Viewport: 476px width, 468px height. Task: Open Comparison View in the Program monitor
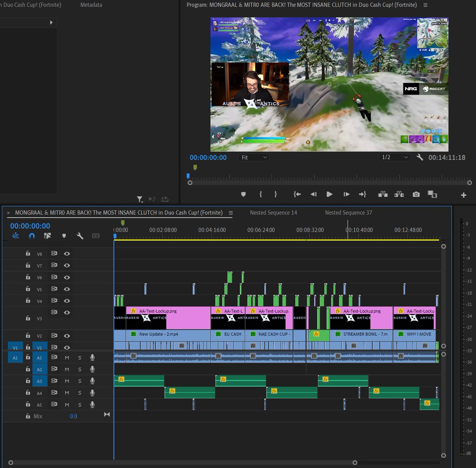point(432,194)
